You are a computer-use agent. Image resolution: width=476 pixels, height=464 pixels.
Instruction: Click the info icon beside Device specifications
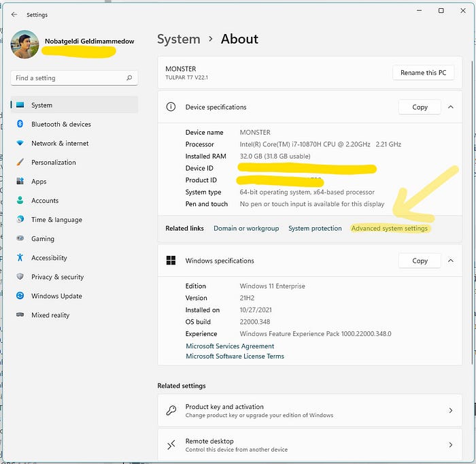coord(171,107)
